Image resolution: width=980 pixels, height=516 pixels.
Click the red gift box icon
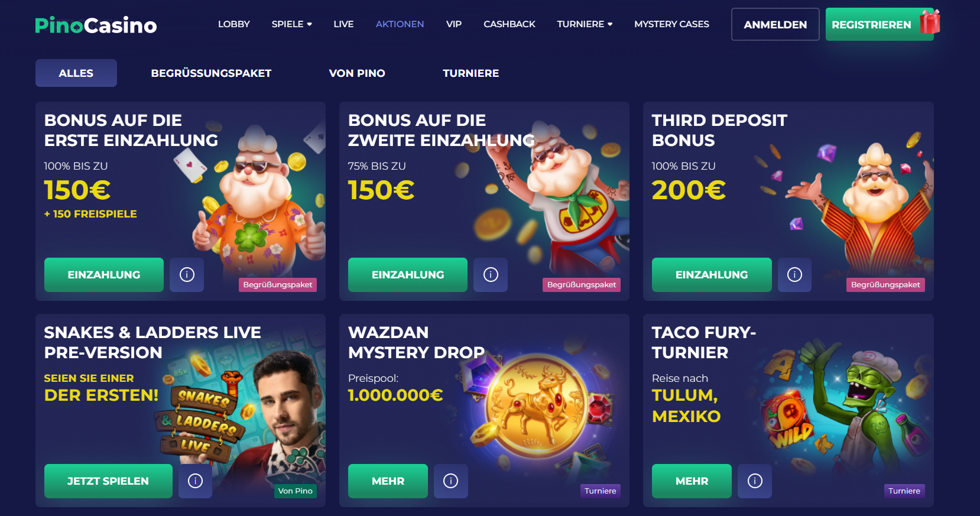click(x=930, y=21)
